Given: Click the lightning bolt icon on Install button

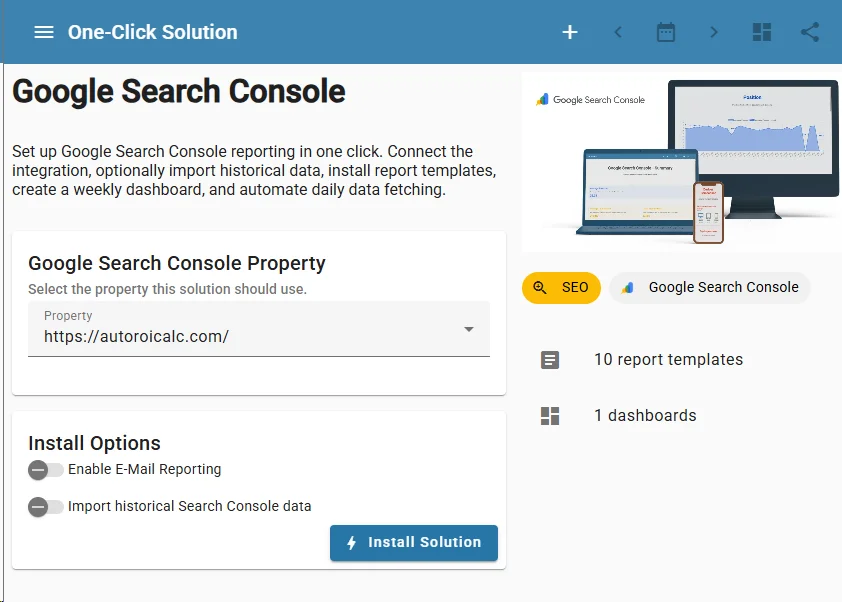Looking at the screenshot, I should point(352,543).
